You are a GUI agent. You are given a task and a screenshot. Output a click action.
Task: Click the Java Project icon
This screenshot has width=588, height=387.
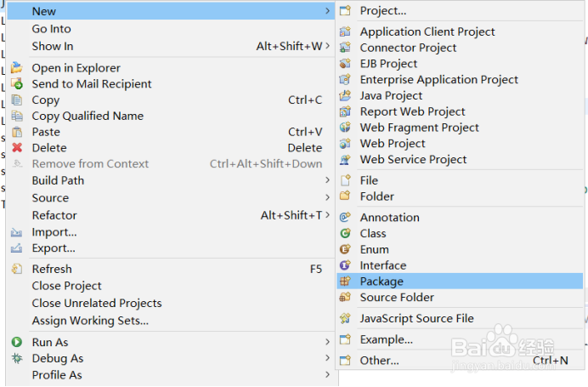(345, 96)
